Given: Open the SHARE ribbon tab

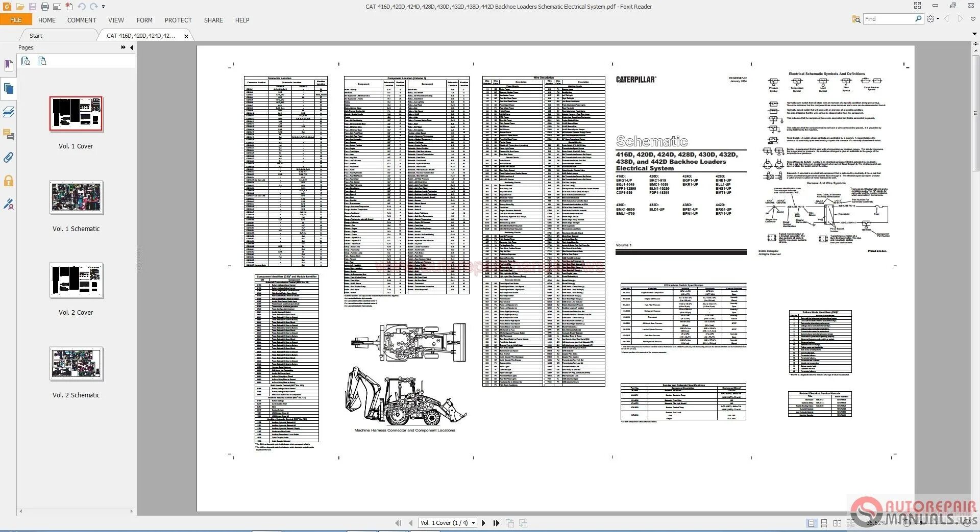Looking at the screenshot, I should [x=213, y=20].
